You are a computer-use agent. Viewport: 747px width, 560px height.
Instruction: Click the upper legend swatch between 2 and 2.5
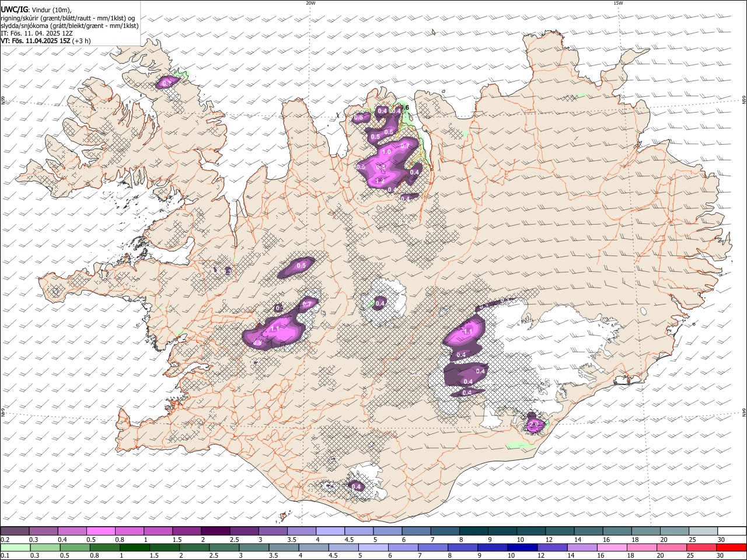[215, 531]
